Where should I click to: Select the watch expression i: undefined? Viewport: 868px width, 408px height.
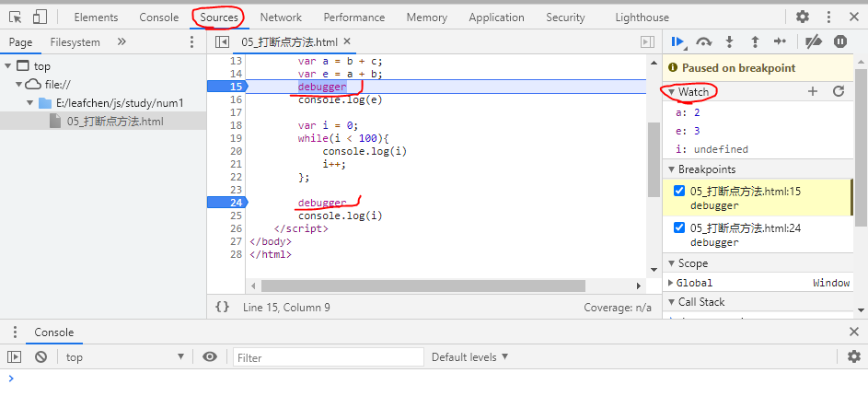click(712, 149)
